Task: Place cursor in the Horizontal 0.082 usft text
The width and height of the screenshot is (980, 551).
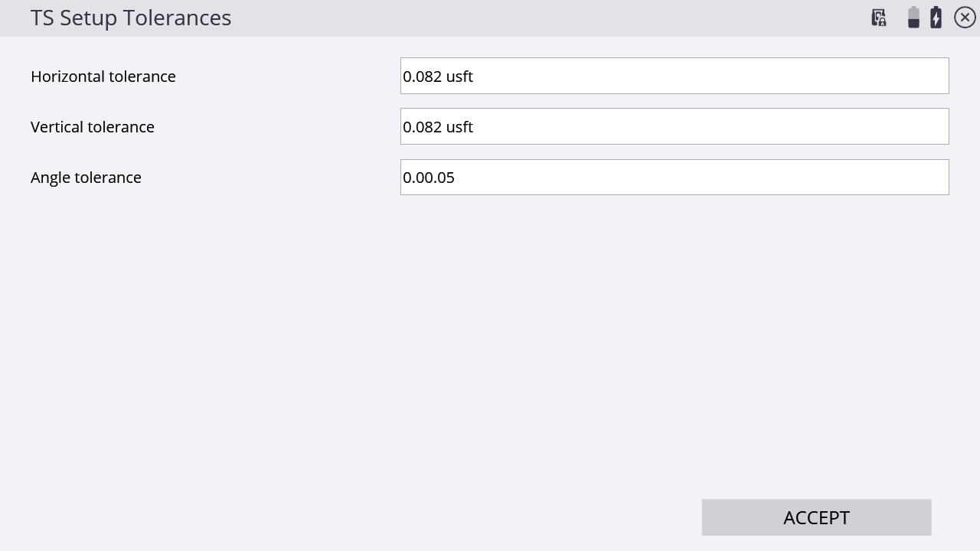Action: (x=438, y=77)
